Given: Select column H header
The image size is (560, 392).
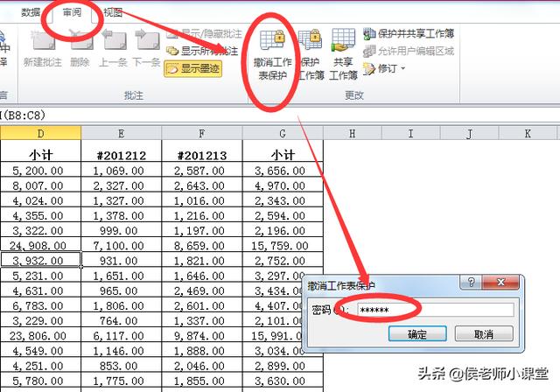Looking at the screenshot, I should 353,134.
